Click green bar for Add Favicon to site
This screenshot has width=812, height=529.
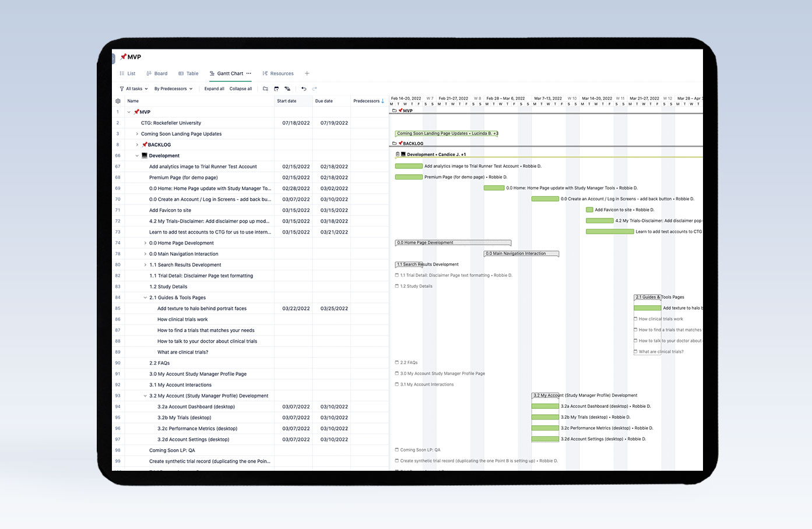pyautogui.click(x=589, y=210)
